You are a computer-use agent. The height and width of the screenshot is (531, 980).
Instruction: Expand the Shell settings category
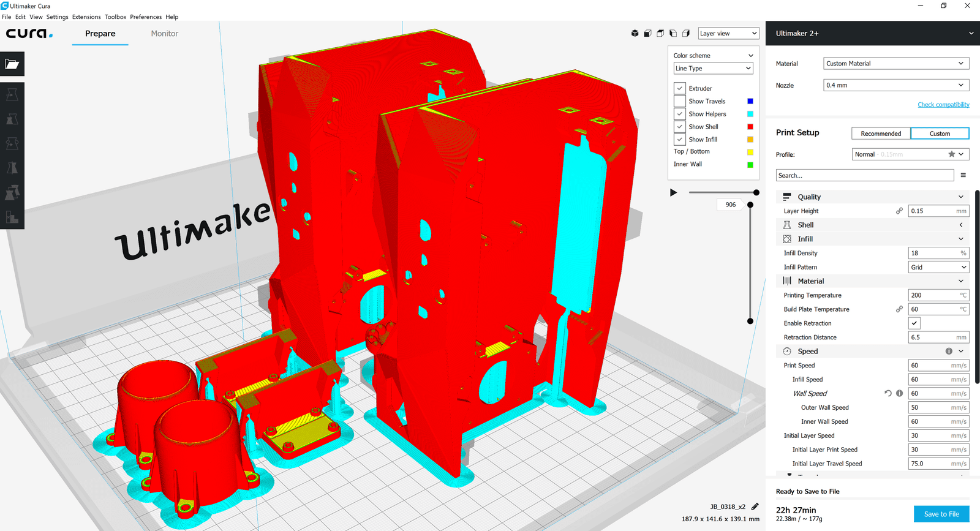pos(872,225)
